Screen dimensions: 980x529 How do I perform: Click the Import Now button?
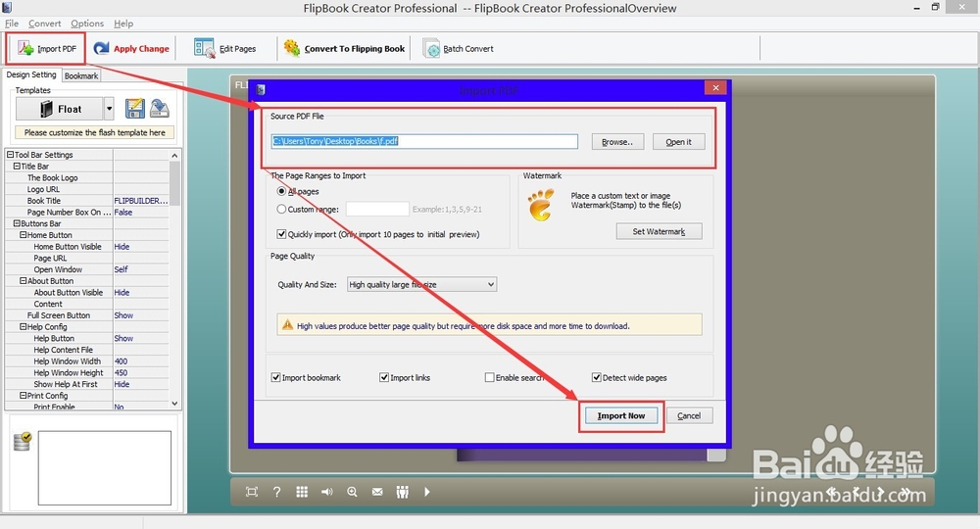click(620, 415)
